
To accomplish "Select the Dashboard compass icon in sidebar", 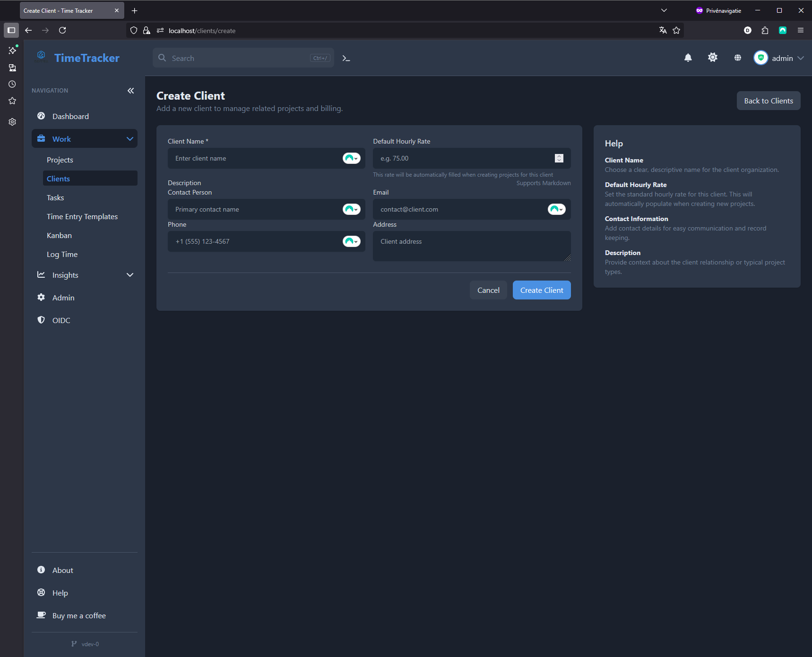I will 41,116.
